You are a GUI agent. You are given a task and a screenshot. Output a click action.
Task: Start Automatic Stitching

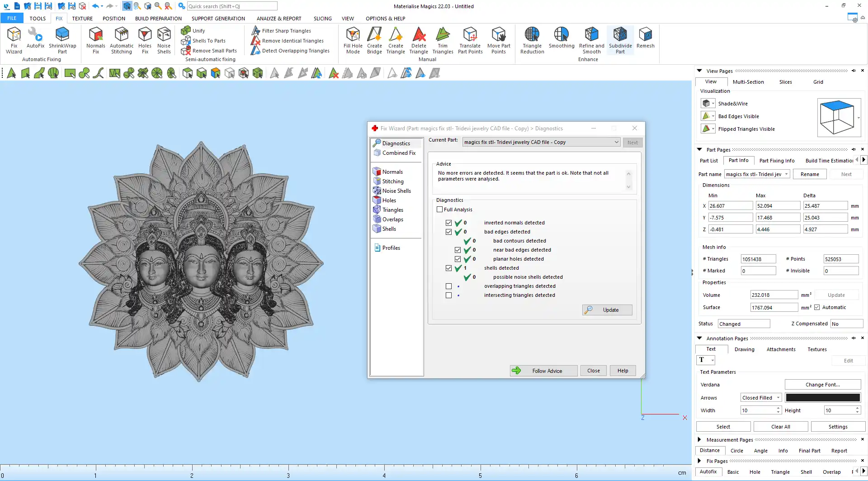point(122,40)
